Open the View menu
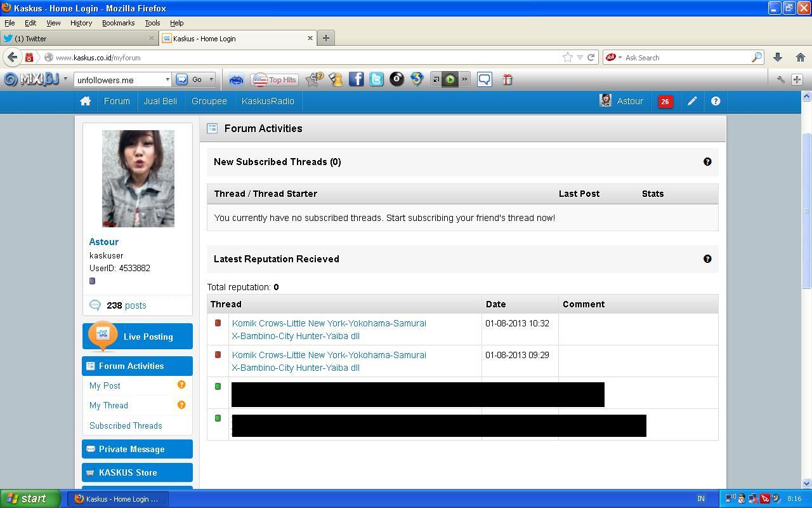812x508 pixels. [53, 23]
